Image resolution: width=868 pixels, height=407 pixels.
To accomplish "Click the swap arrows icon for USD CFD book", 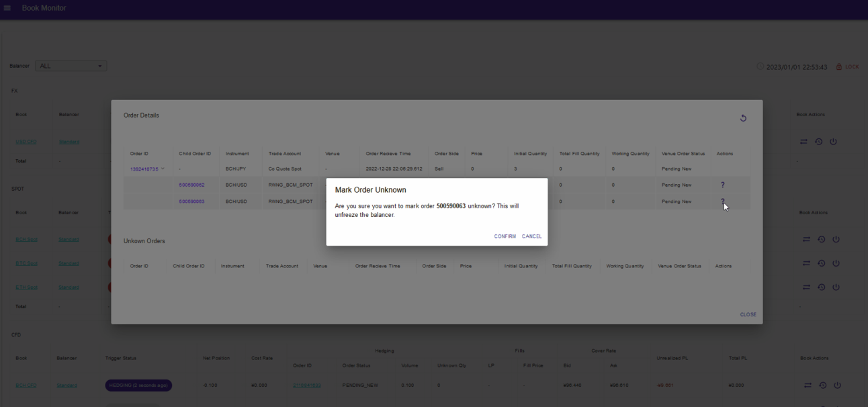I will tap(804, 142).
